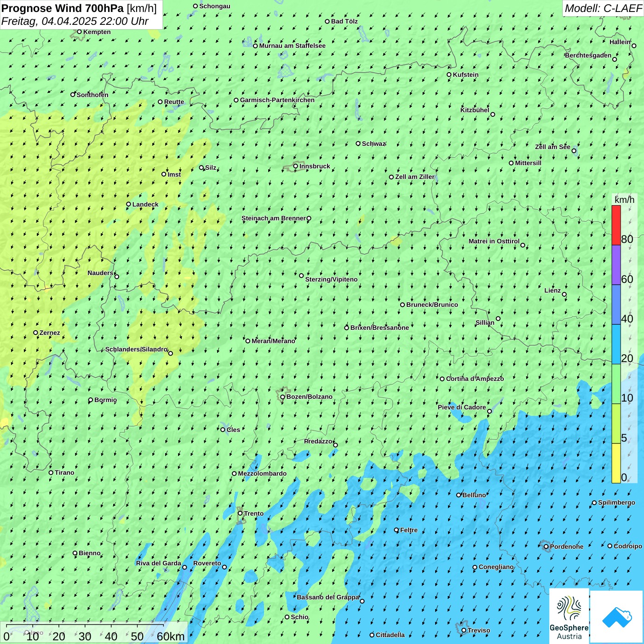Click the Lienz city label
644x644 pixels.
pyautogui.click(x=552, y=290)
